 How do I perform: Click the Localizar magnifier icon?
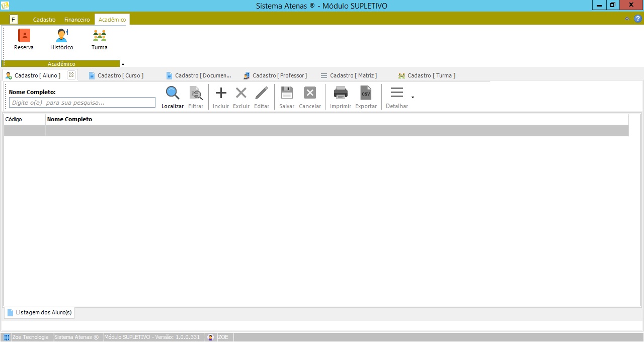173,93
